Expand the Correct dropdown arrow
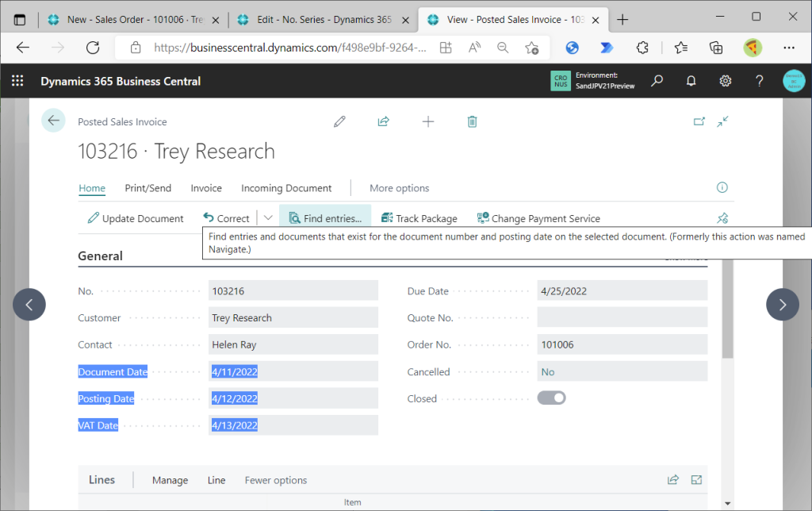Image resolution: width=812 pixels, height=511 pixels. tap(268, 217)
